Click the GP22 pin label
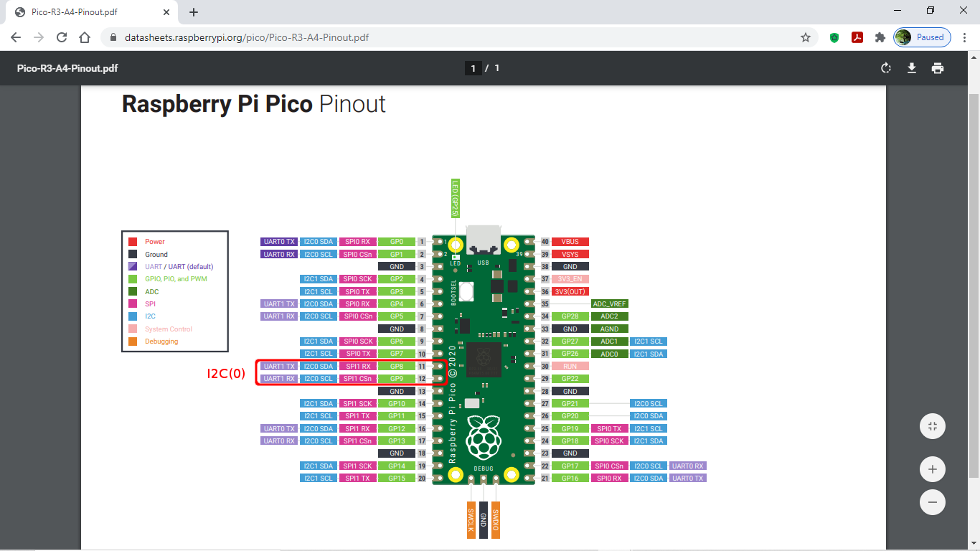 (570, 379)
